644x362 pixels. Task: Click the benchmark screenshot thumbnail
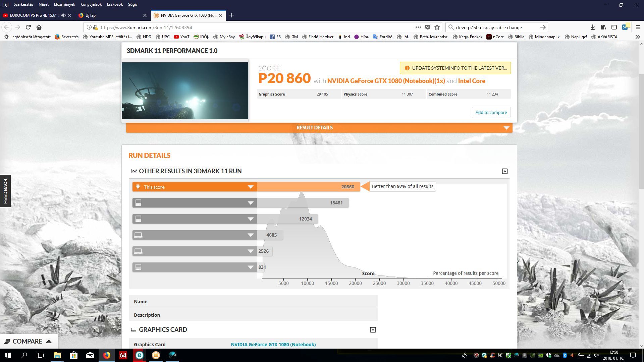[x=185, y=91]
